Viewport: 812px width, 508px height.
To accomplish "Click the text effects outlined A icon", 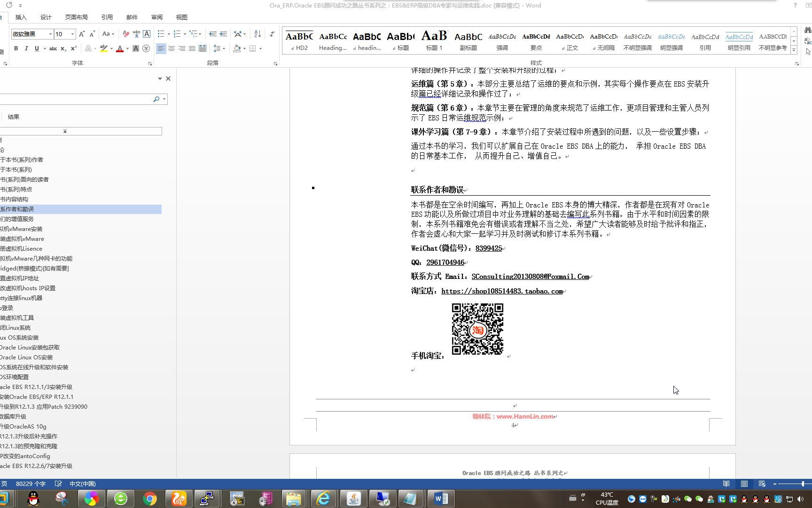I will pos(88,48).
